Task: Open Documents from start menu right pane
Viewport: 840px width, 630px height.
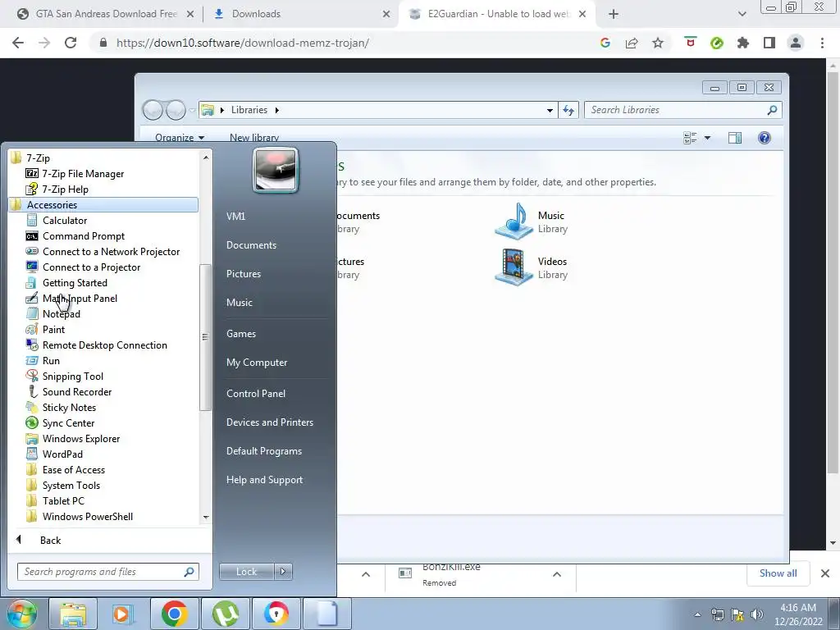Action: pos(251,244)
